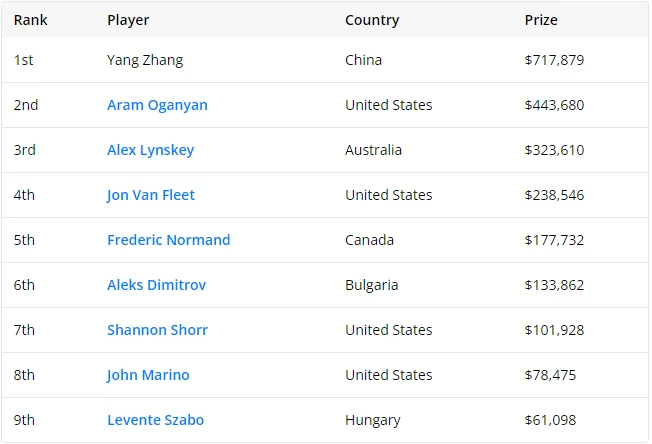Click the Alex Lynskey player link
Image resolution: width=652 pixels, height=444 pixels.
[x=150, y=150]
